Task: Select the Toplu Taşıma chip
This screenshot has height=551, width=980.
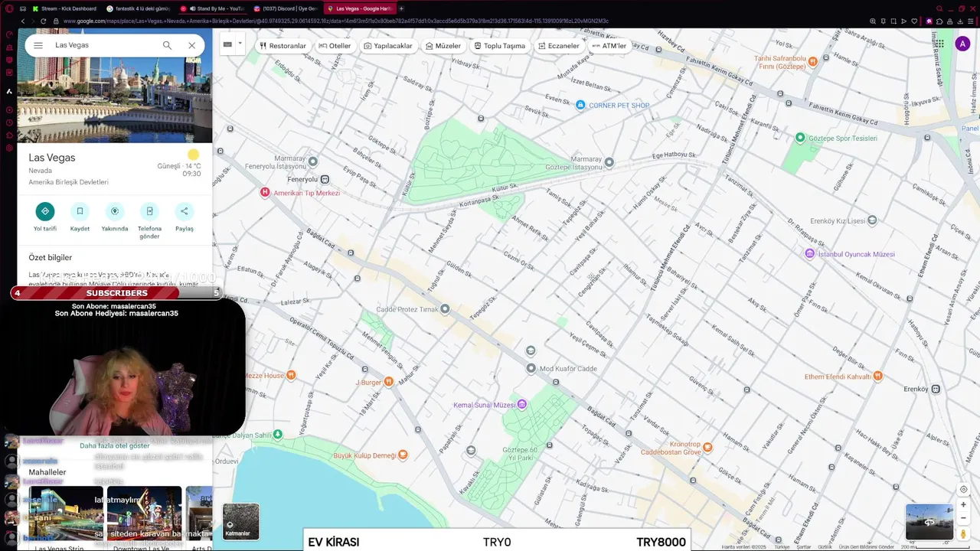Action: coord(500,46)
